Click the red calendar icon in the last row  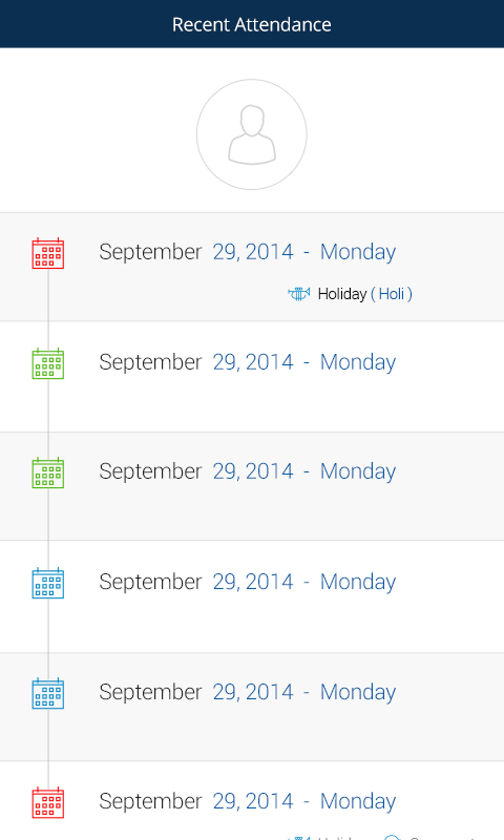(x=48, y=803)
